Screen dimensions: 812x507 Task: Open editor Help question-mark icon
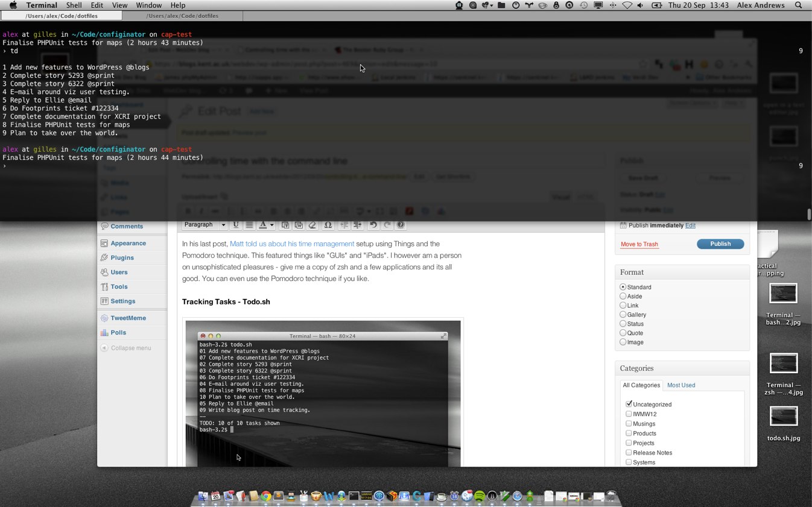(x=401, y=225)
